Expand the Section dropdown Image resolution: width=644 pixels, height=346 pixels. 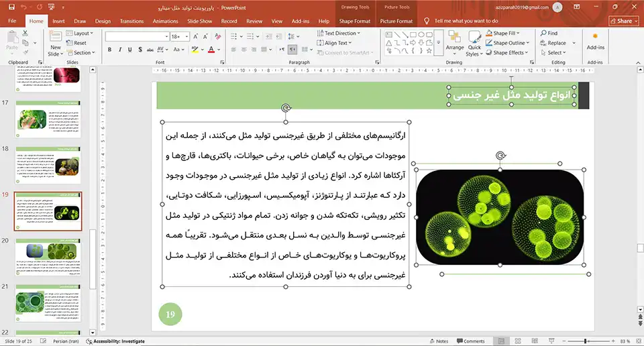tap(81, 52)
